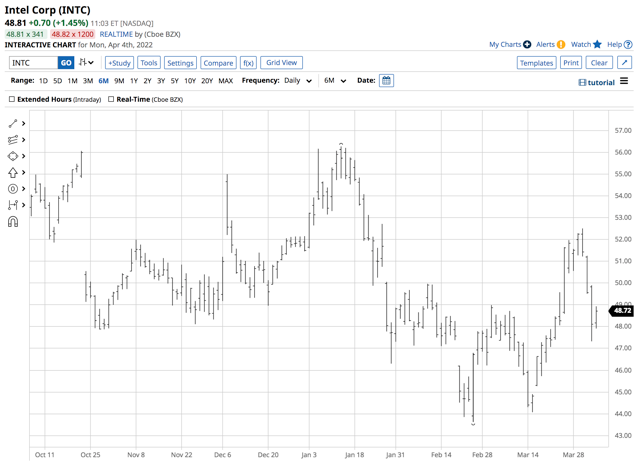The height and width of the screenshot is (463, 640).
Task: Select the 10Y range
Action: 190,81
